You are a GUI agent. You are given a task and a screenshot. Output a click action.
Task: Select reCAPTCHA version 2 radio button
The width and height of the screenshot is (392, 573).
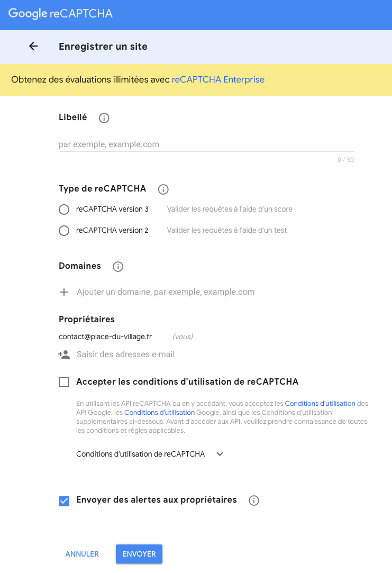(x=64, y=231)
